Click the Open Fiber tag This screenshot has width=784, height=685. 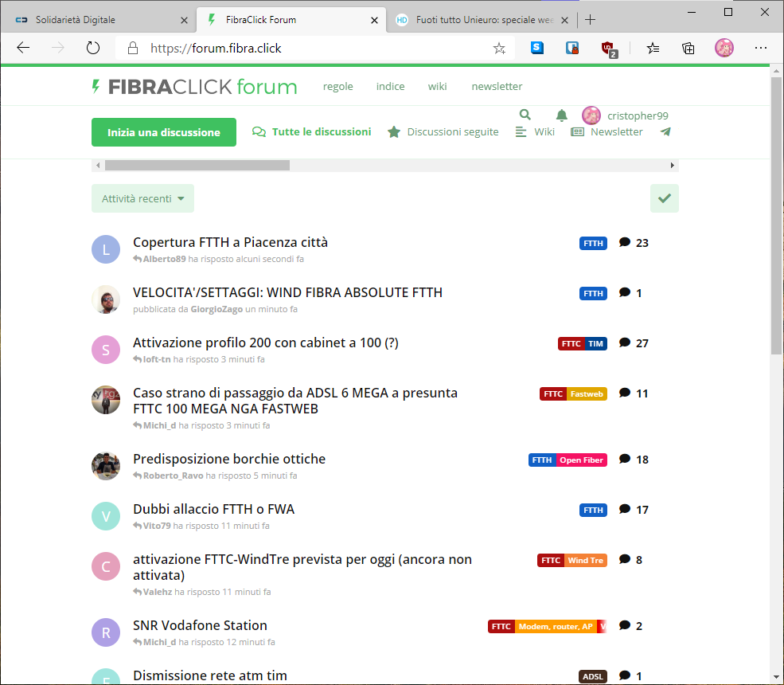pos(582,460)
